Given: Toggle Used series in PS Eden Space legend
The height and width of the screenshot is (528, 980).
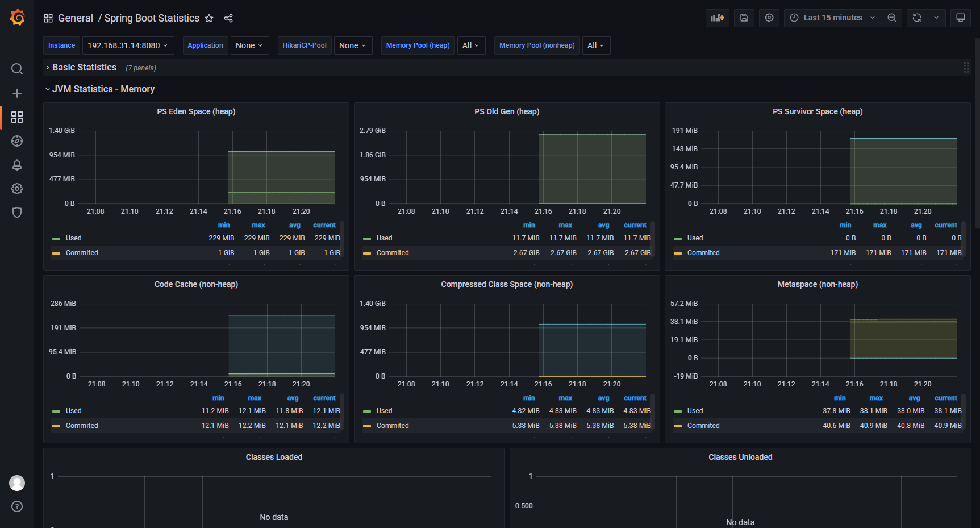Looking at the screenshot, I should [73, 238].
